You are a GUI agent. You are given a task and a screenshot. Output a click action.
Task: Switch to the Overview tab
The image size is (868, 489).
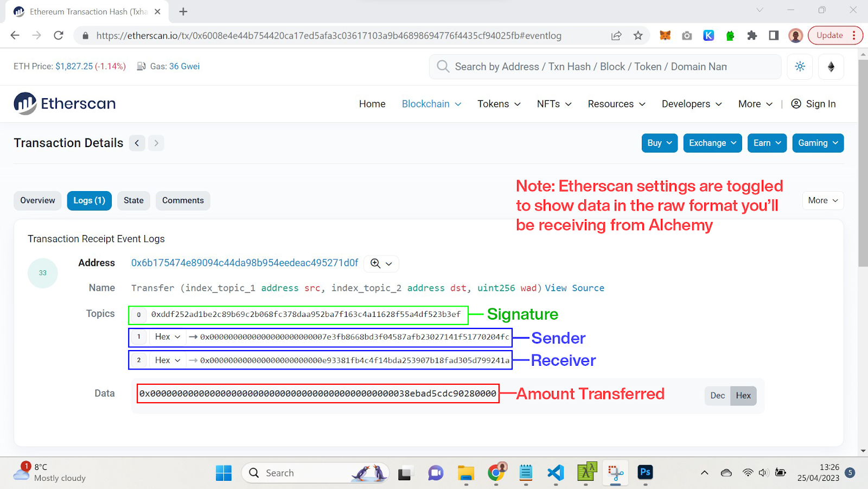pos(38,201)
